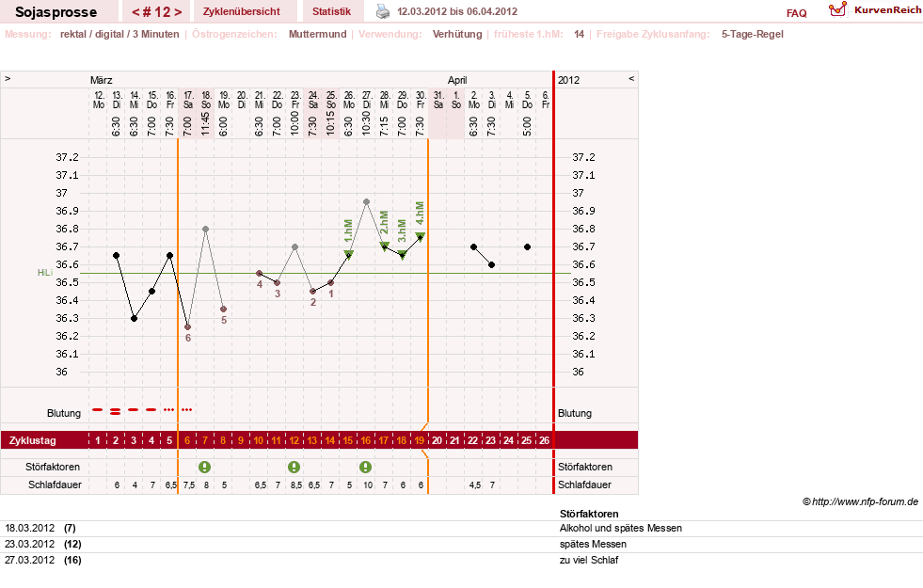Click sleep duration value 10
Image resolution: width=923 pixels, height=588 pixels.
(368, 485)
